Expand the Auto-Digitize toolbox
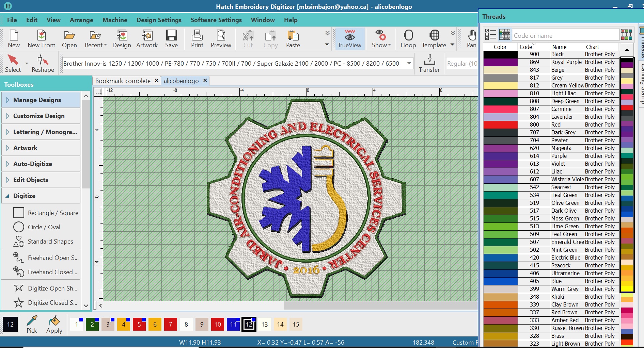This screenshot has width=644, height=348. pos(41,164)
